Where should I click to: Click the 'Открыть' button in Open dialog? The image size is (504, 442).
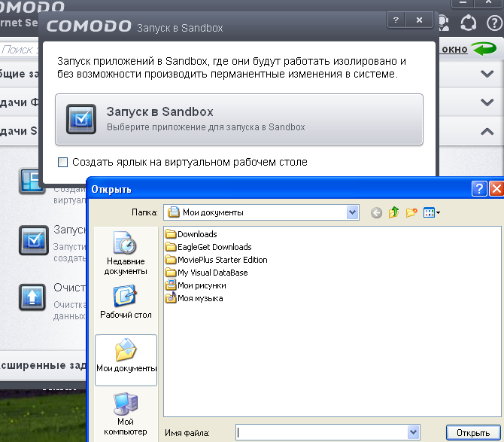click(x=473, y=433)
